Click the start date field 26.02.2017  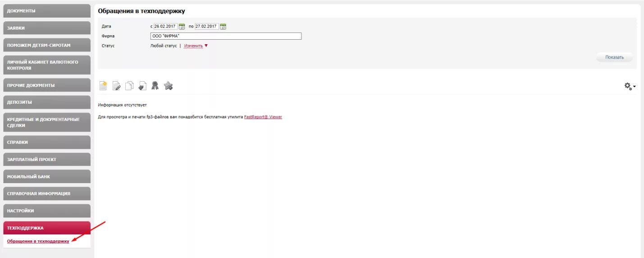[165, 27]
